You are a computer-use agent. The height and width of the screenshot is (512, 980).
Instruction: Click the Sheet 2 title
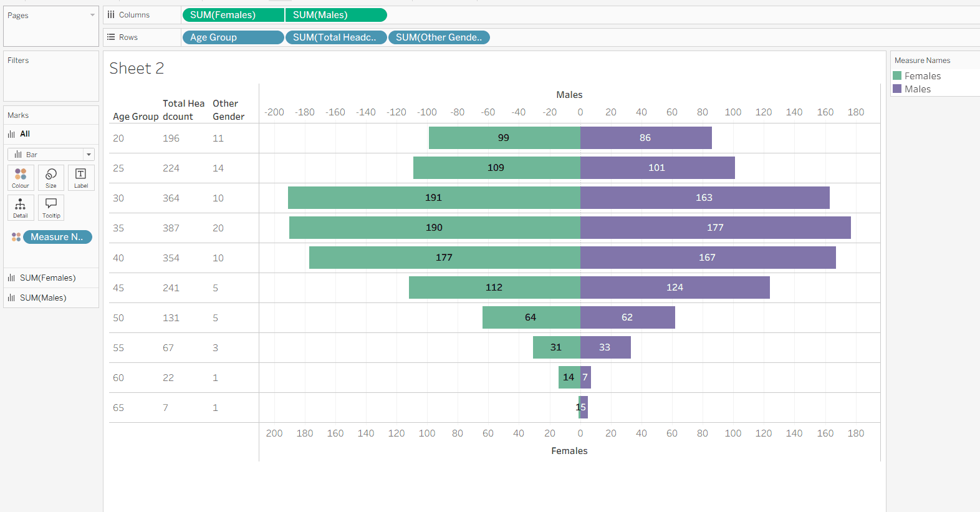[137, 68]
